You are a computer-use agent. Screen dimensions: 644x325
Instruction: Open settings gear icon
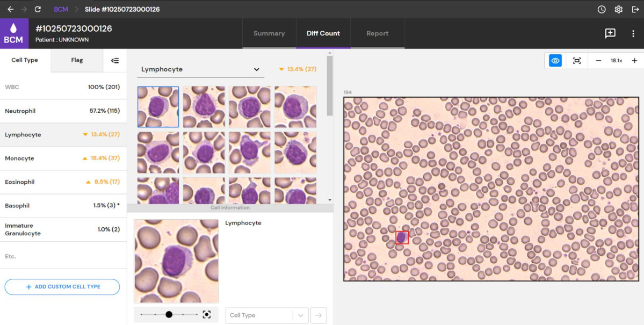click(x=619, y=9)
